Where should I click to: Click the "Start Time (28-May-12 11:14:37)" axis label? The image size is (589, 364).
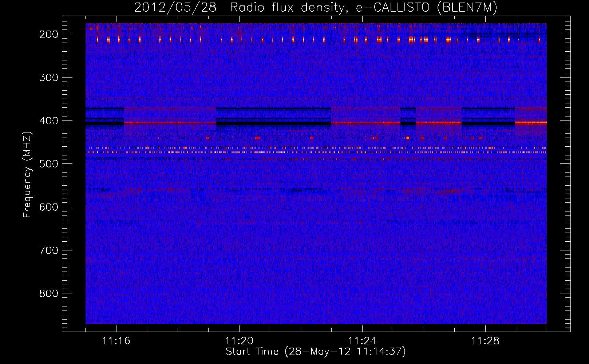316,352
